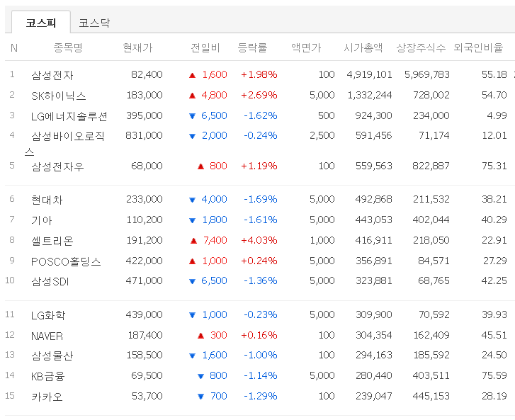Viewport: 515px width, 420px height.
Task: Open the 삼성전자 stock link
Action: (x=52, y=75)
